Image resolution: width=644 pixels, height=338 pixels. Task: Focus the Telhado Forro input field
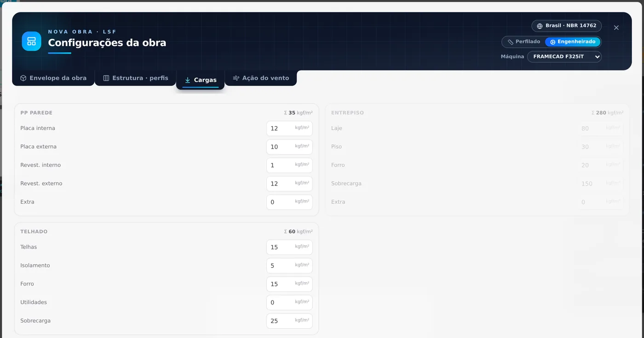tap(289, 284)
